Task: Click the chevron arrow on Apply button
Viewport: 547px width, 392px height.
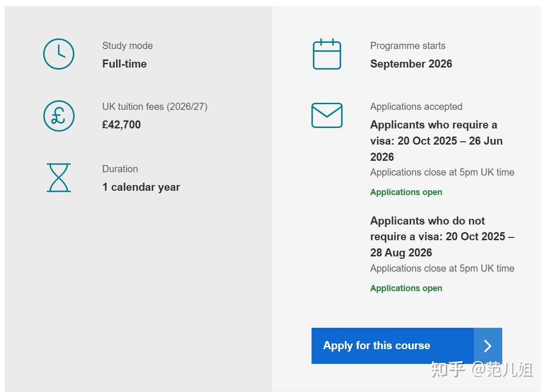Action: coord(488,346)
